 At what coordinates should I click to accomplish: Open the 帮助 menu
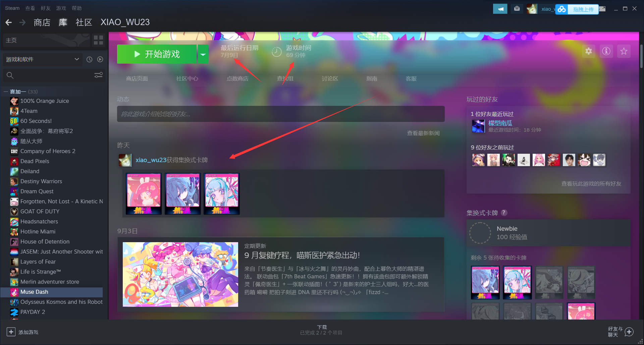click(77, 8)
